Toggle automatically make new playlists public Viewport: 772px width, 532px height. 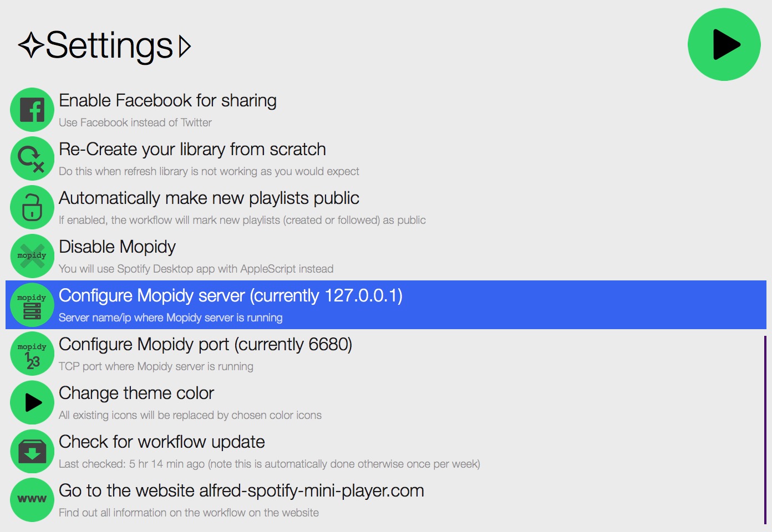coord(386,207)
